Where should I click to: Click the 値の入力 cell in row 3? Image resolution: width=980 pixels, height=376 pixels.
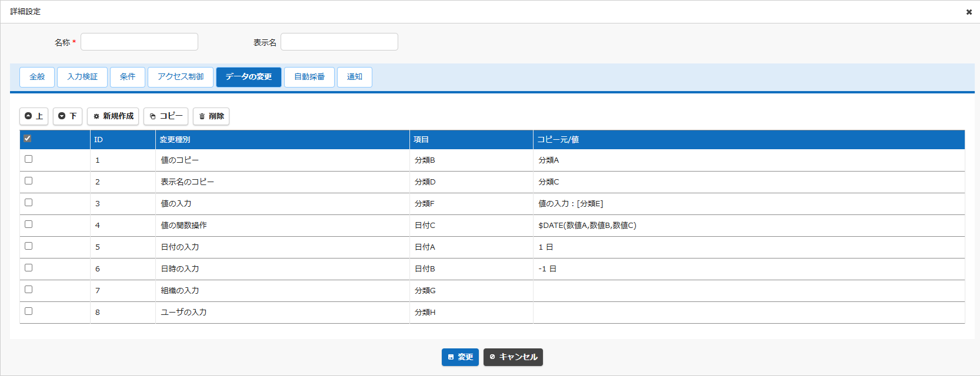[x=282, y=204]
